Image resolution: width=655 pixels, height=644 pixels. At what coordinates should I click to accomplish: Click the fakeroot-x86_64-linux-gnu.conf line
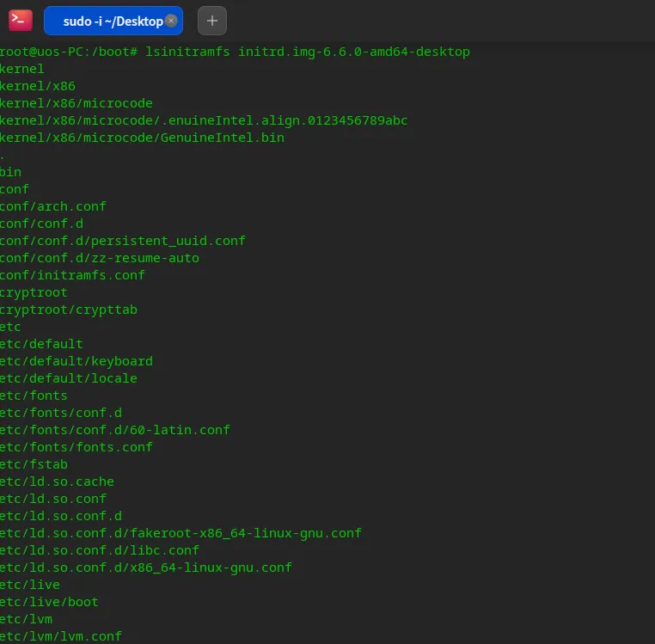(181, 533)
